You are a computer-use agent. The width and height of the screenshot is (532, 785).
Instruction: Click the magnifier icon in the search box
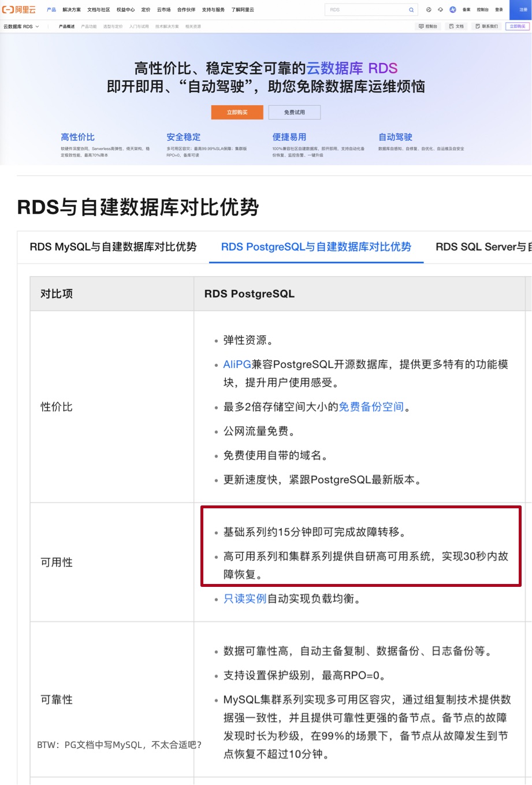411,10
